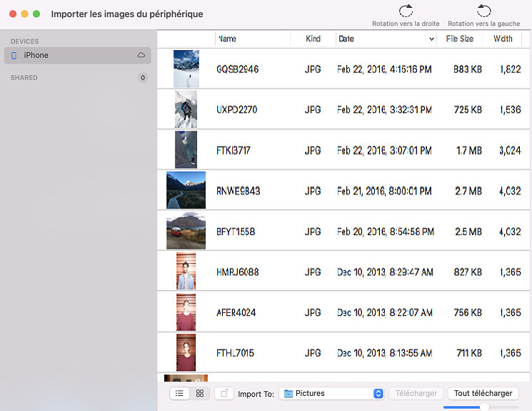Click the Tout télécharger button
Image resolution: width=532 pixels, height=411 pixels.
pos(483,393)
